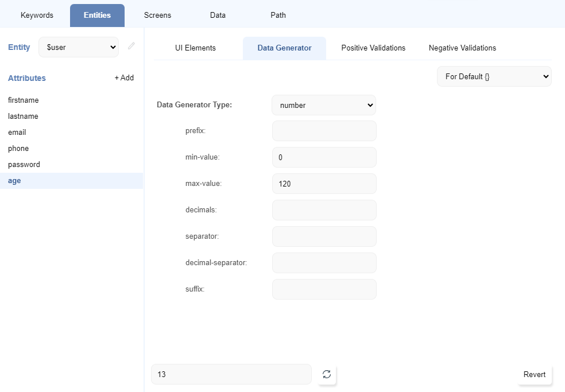
Task: Click the prefix input field
Action: [x=324, y=131]
